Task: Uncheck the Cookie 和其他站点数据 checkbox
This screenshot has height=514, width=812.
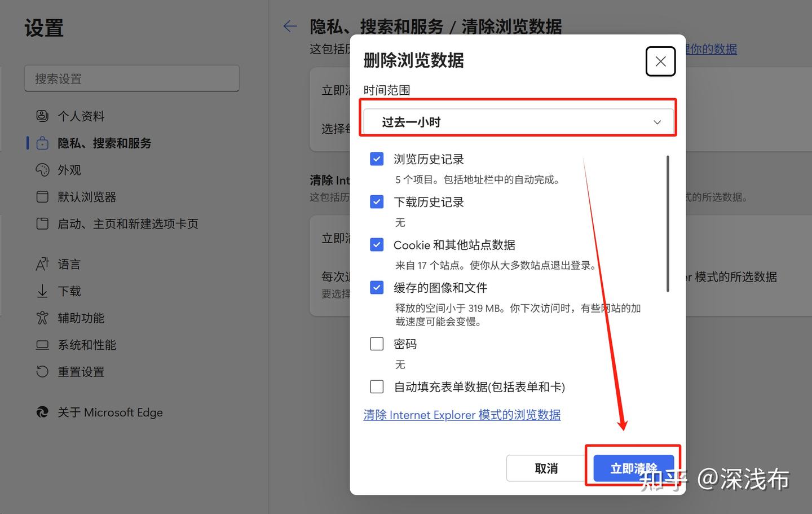Action: click(377, 244)
